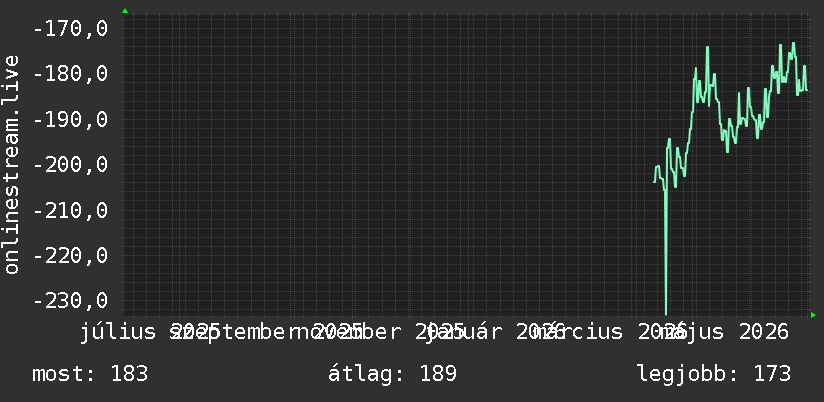Click the -170,0 y-axis tick label

pyautogui.click(x=70, y=28)
